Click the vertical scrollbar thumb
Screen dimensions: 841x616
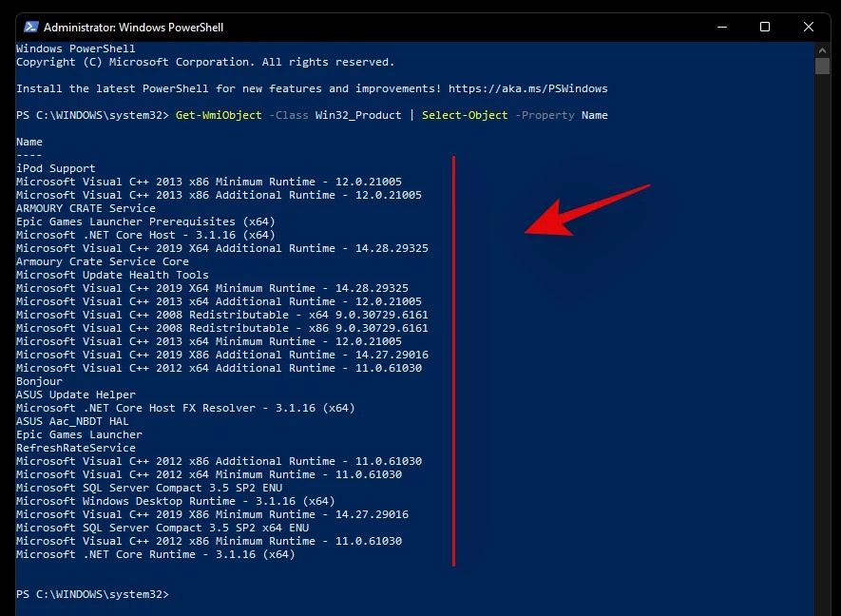tap(822, 66)
